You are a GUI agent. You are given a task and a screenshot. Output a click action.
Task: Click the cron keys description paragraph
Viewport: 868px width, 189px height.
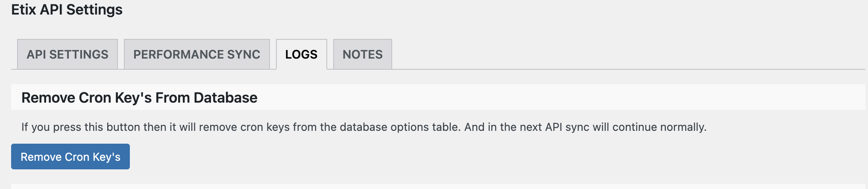[364, 127]
